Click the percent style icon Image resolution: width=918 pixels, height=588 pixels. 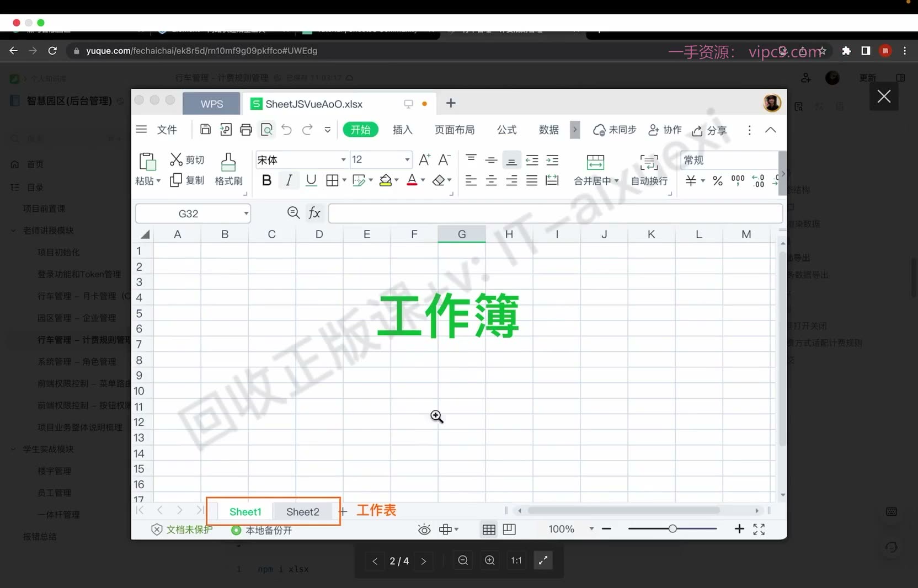click(717, 181)
